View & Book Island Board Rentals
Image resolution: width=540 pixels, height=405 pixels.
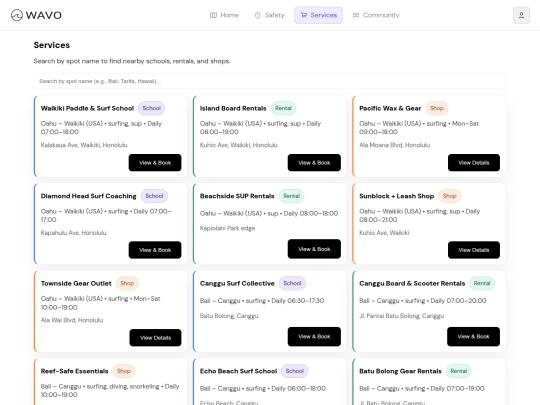click(x=314, y=163)
